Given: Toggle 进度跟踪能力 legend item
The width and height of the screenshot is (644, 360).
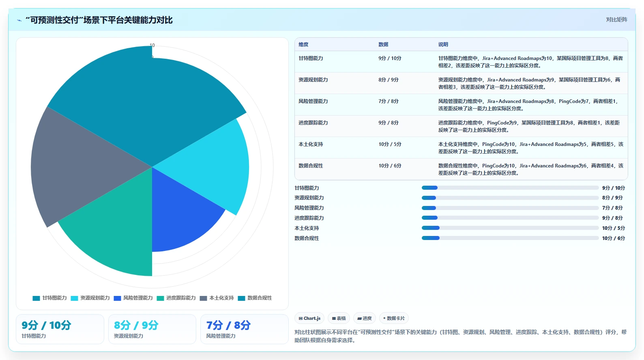Looking at the screenshot, I should [176, 298].
